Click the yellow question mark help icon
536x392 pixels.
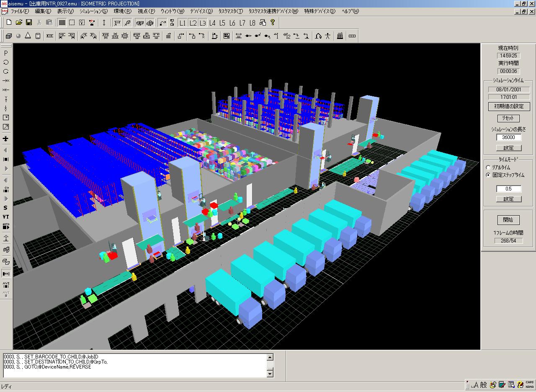(273, 23)
